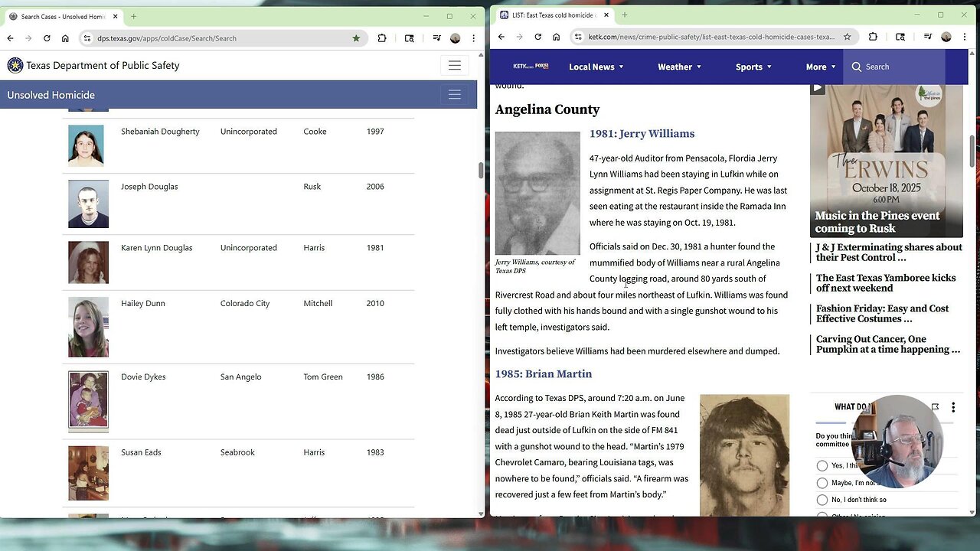The width and height of the screenshot is (980, 551).
Task: Open Joseph Douglas photo thumbnail
Action: pyautogui.click(x=88, y=204)
